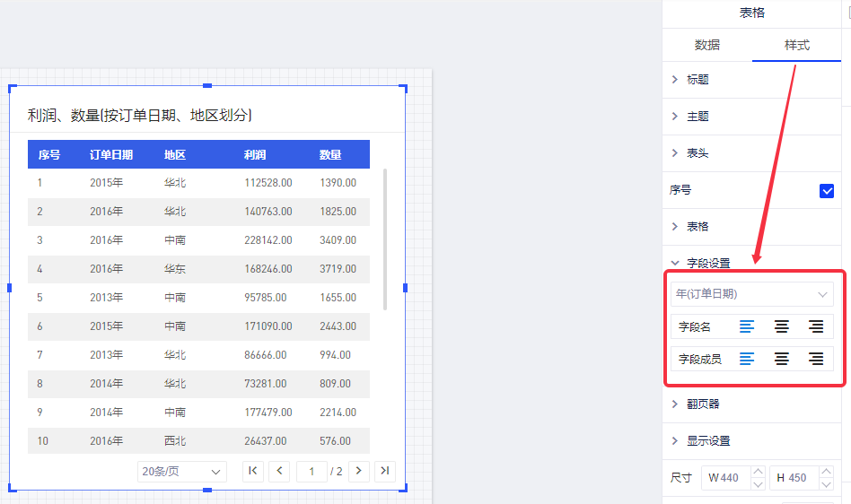Collapse the 字段设置 section
Viewport: 851px width, 504px height.
point(707,264)
